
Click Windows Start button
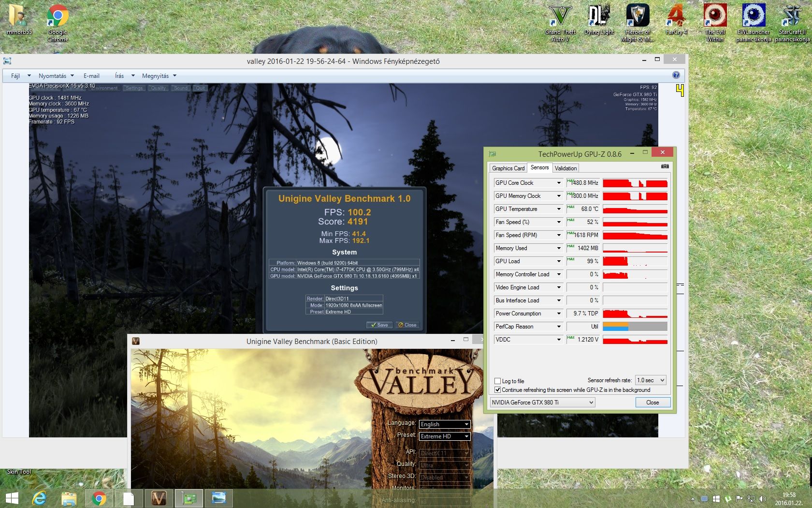[12, 498]
